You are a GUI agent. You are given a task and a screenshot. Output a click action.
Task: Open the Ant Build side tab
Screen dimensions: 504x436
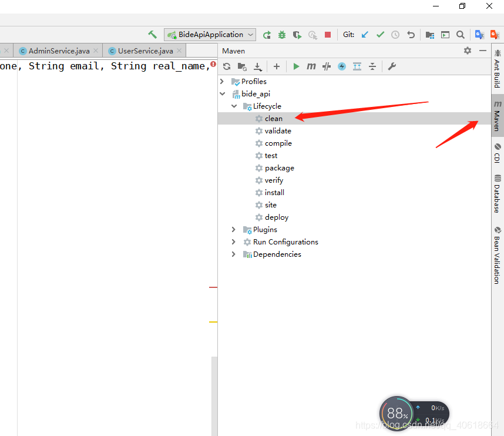[x=498, y=69]
